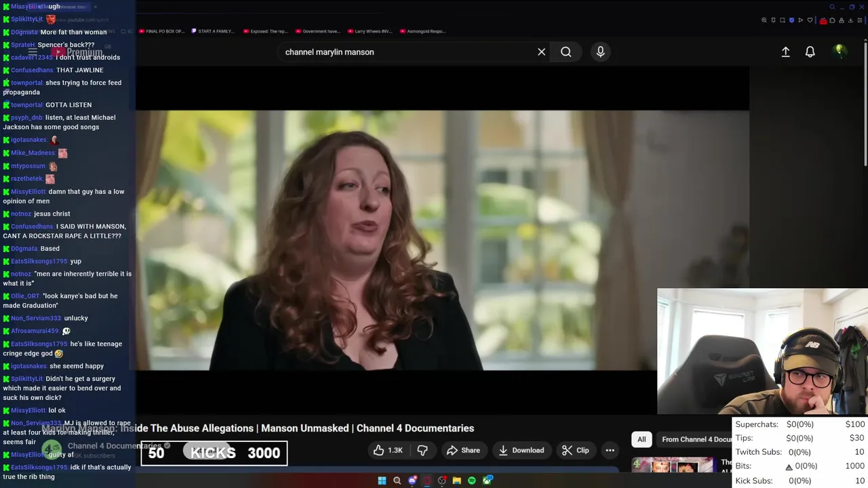Click chat username Afrosamurai459

click(x=35, y=331)
